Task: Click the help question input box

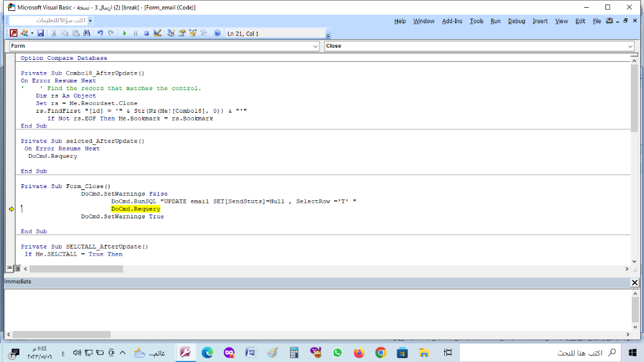Action: click(48, 20)
